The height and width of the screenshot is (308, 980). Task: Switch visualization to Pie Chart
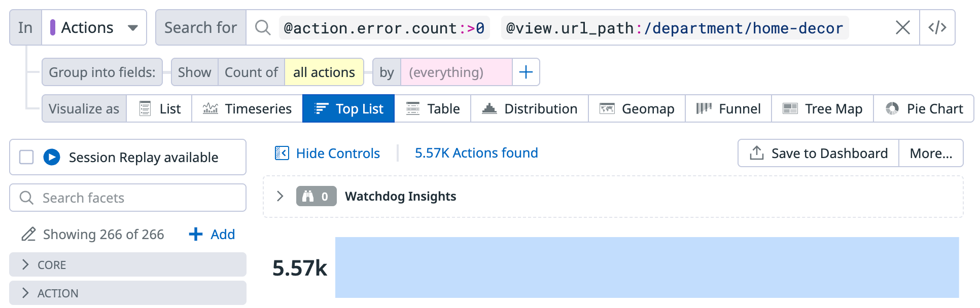coord(924,108)
